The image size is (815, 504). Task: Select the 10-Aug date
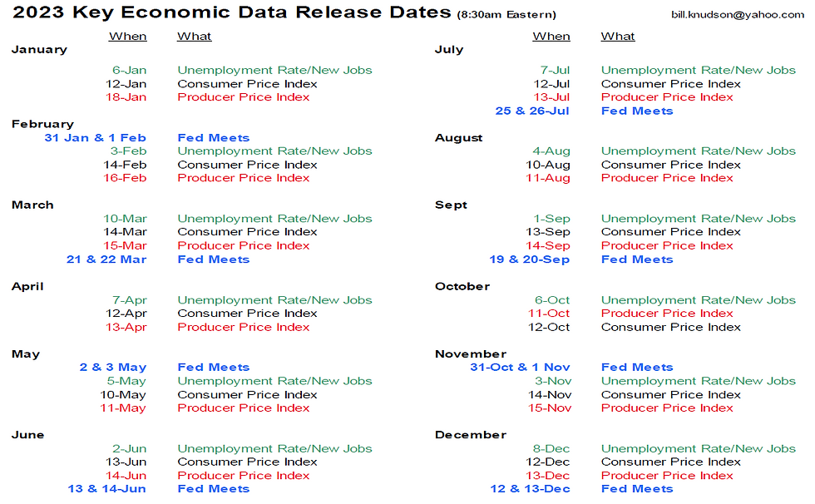pos(548,165)
